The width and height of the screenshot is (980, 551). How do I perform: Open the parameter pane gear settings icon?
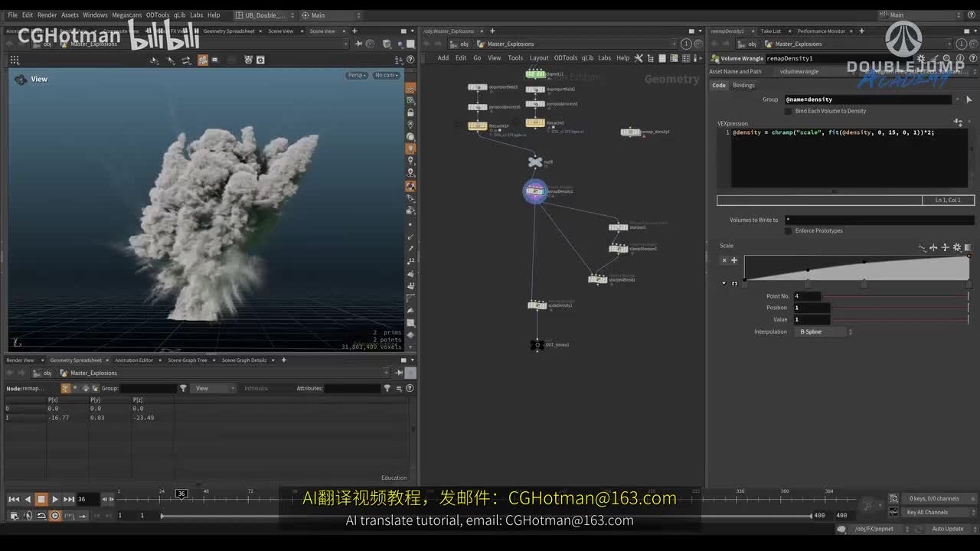tap(920, 58)
